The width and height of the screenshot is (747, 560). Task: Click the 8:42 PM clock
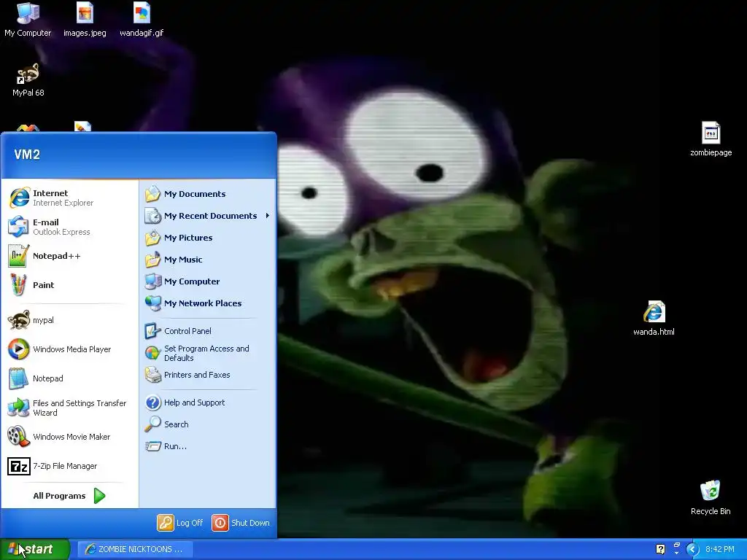[x=720, y=549]
